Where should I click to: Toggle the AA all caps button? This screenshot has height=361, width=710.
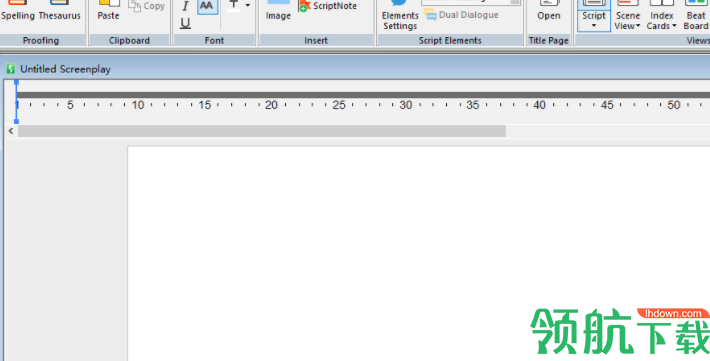207,6
